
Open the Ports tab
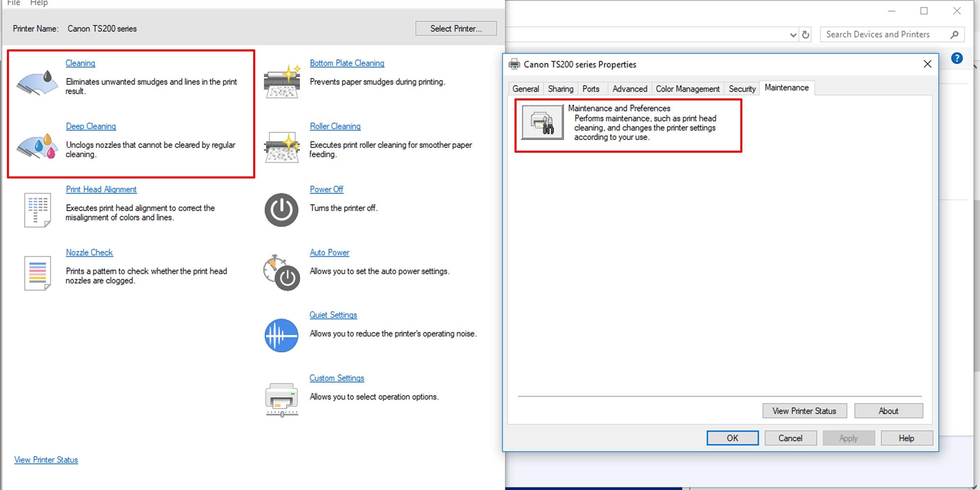(590, 89)
